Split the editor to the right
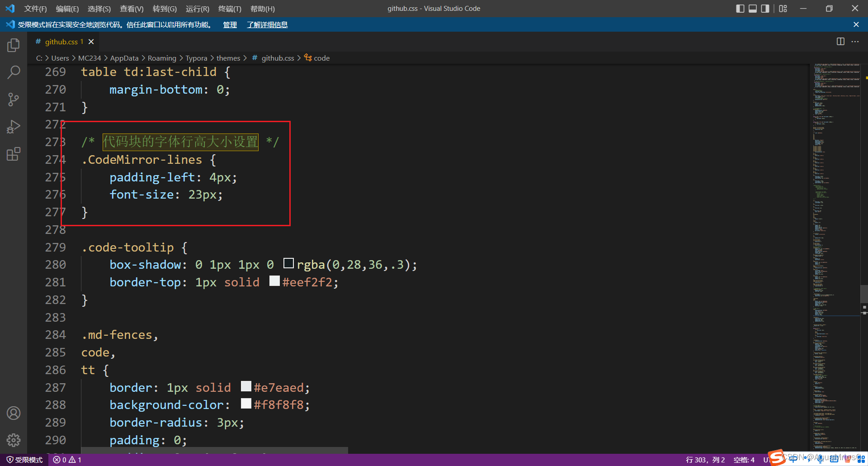 [x=840, y=42]
